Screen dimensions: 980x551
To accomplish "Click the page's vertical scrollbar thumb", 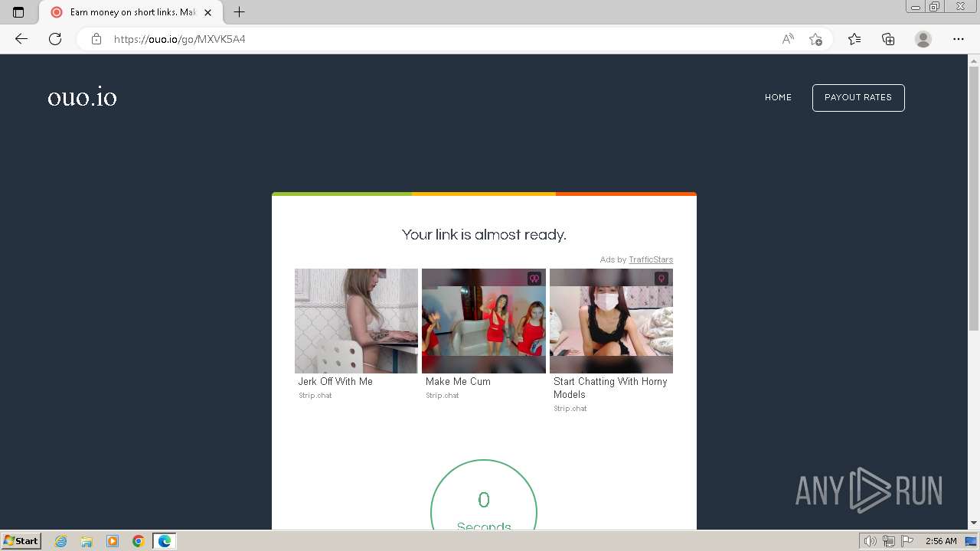I will click(974, 197).
